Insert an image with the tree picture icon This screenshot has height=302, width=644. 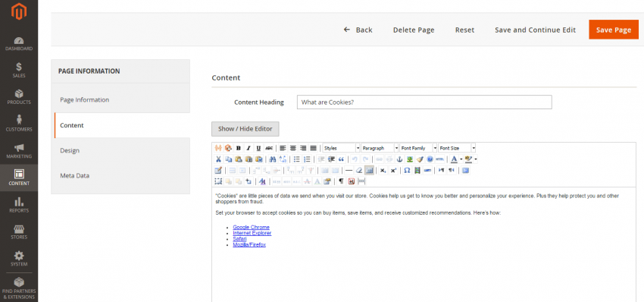point(409,159)
